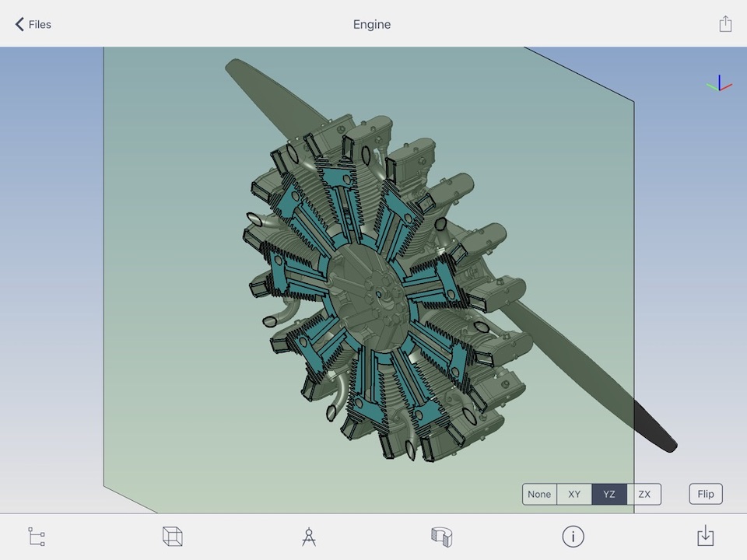The height and width of the screenshot is (560, 747).
Task: Select the XY section plane
Action: click(574, 495)
